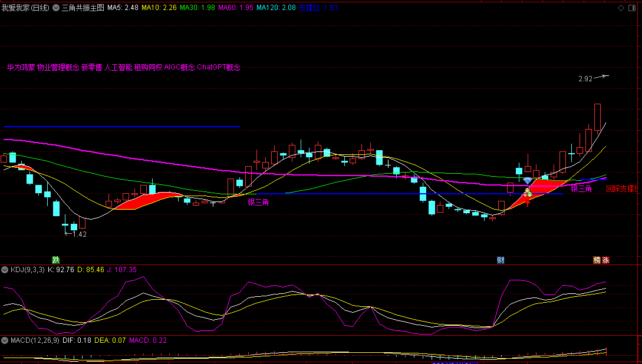
Task: Click the AIGC概念 concept tag
Action: tap(180, 68)
